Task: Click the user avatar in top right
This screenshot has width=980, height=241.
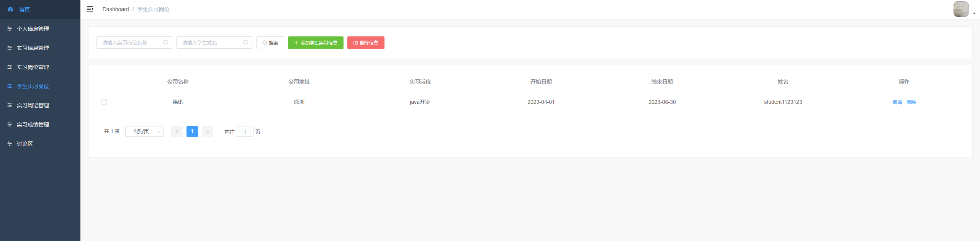Action: (x=961, y=9)
